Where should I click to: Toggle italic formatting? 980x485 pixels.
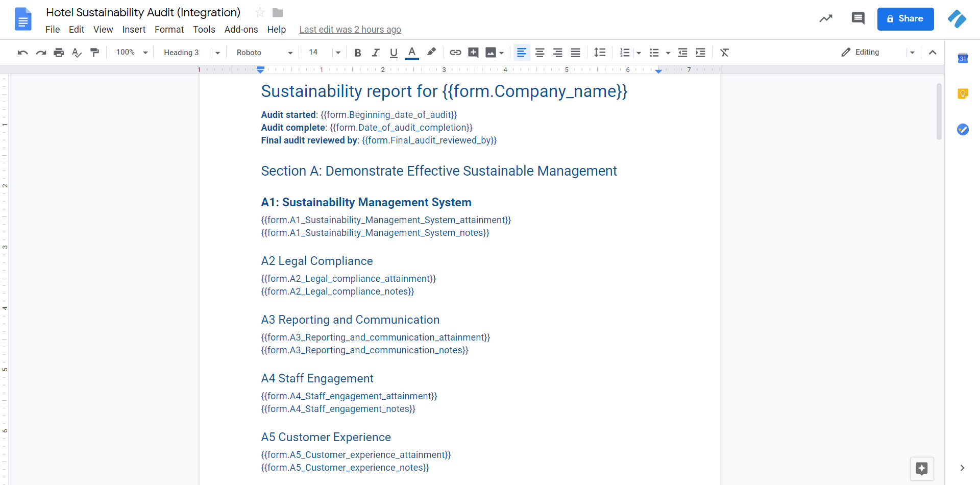[x=376, y=52]
